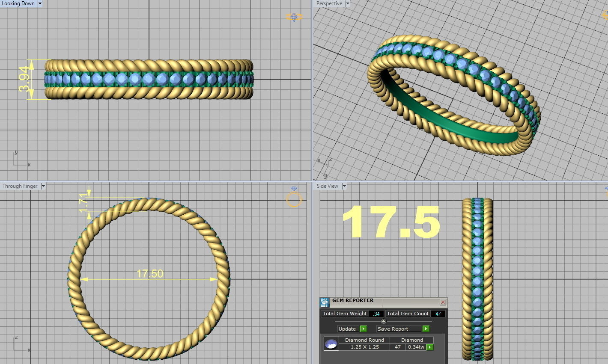
Task: Click the Total Gem Count value field
Action: pos(438,314)
